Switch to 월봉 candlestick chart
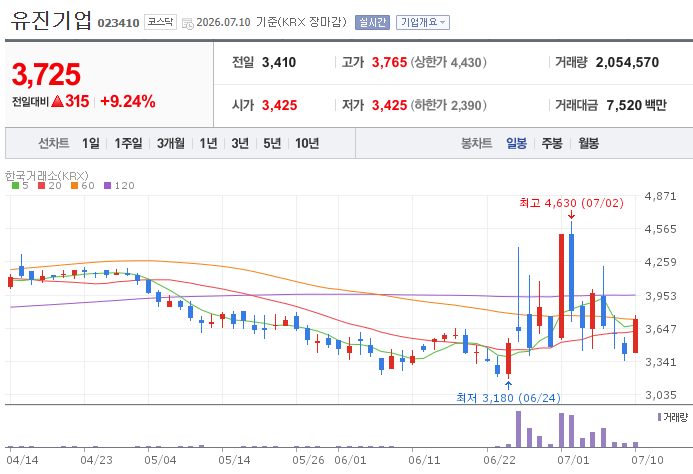693x474 pixels. coord(588,143)
